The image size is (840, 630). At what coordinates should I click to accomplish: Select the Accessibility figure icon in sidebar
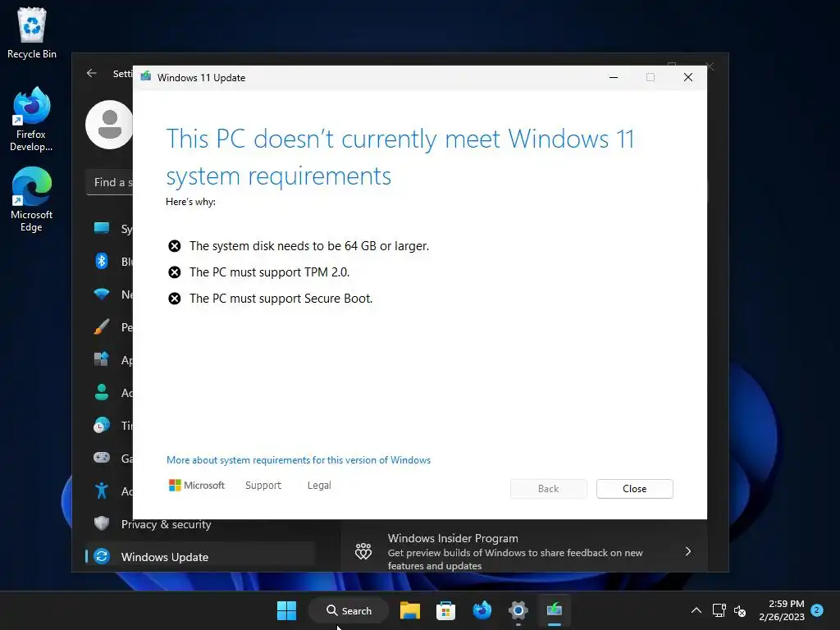[101, 491]
